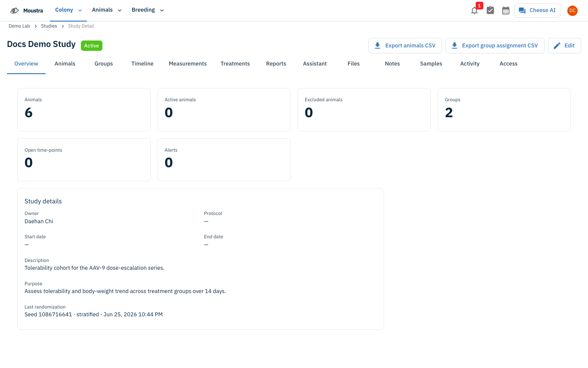Expand the Breeding menu chevron
Image resolution: width=588 pixels, height=368 pixels.
click(x=162, y=10)
